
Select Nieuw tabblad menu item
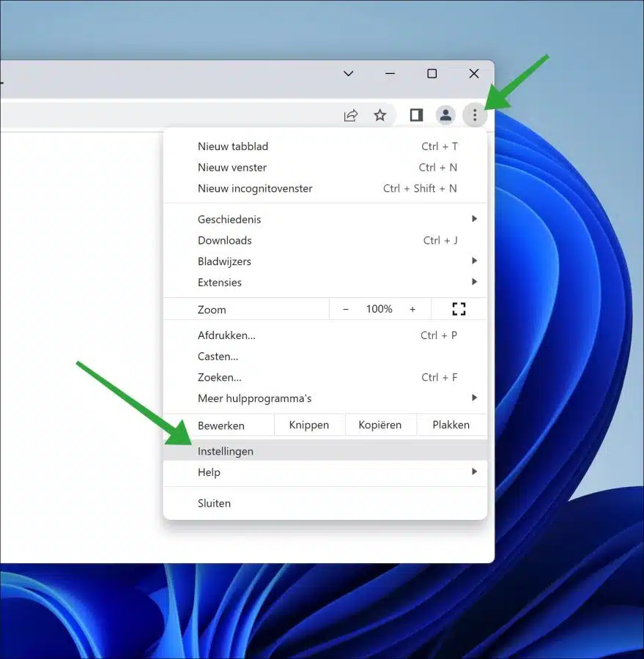[325, 146]
